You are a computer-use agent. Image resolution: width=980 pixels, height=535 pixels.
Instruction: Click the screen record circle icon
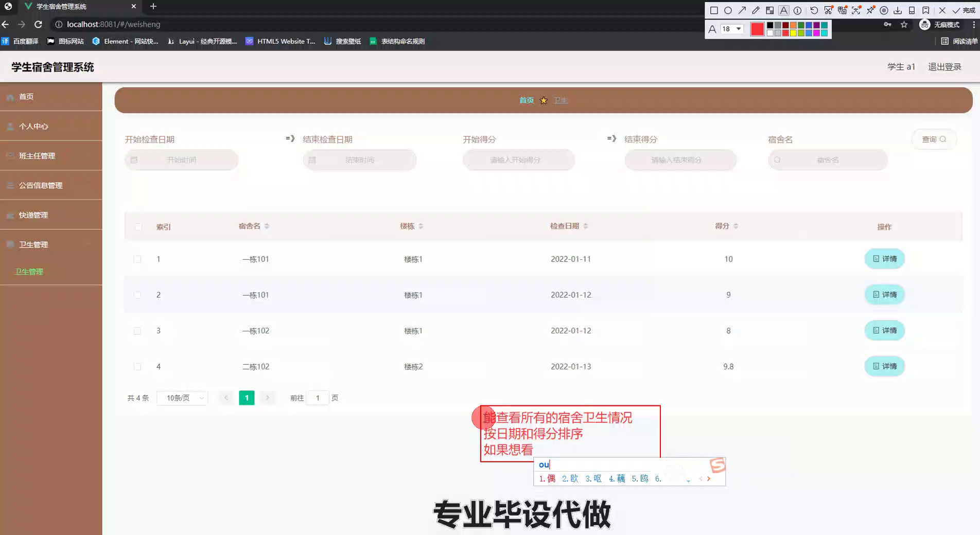pyautogui.click(x=884, y=10)
